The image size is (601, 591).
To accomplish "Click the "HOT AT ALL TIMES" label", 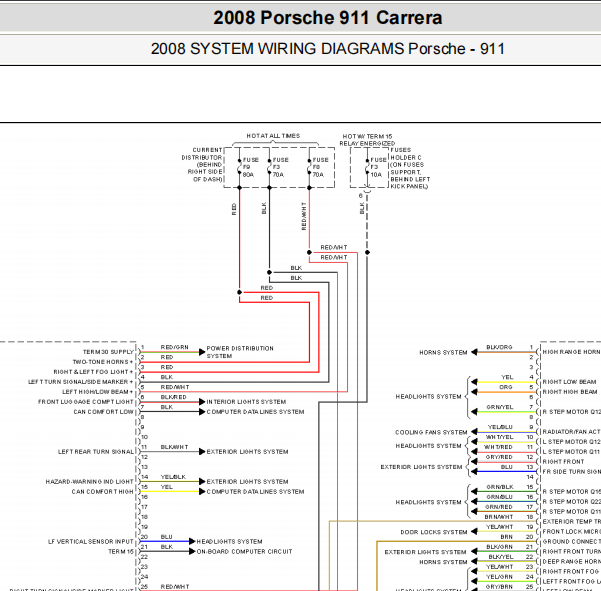I will [273, 136].
